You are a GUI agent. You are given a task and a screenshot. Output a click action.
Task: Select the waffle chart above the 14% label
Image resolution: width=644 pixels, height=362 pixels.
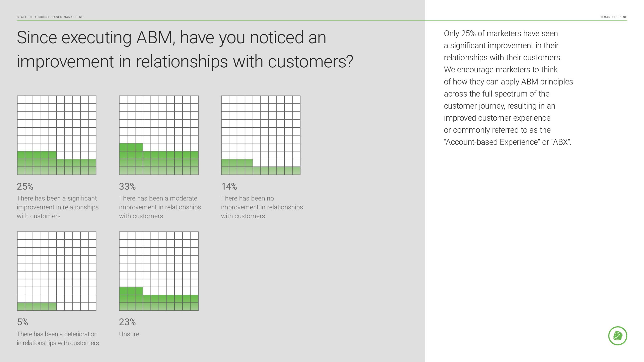point(261,135)
